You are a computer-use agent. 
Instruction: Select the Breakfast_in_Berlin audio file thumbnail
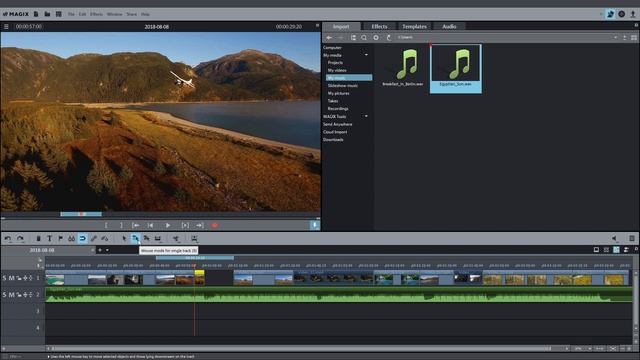403,65
